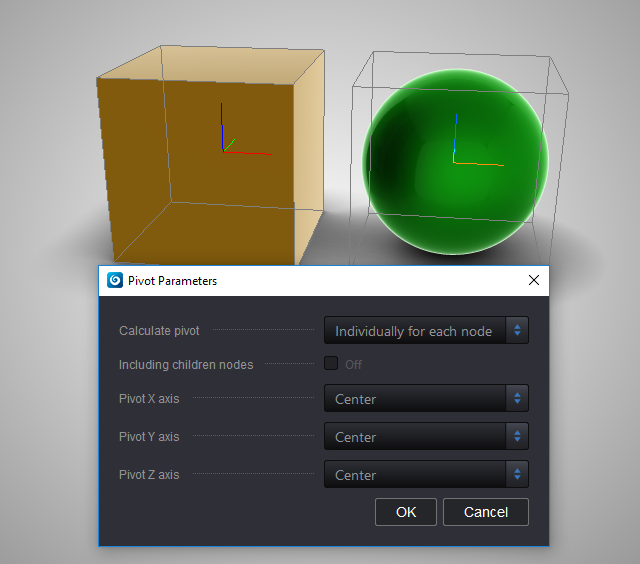
Task: Expand the Pivot Y axis dropdown
Action: point(426,436)
